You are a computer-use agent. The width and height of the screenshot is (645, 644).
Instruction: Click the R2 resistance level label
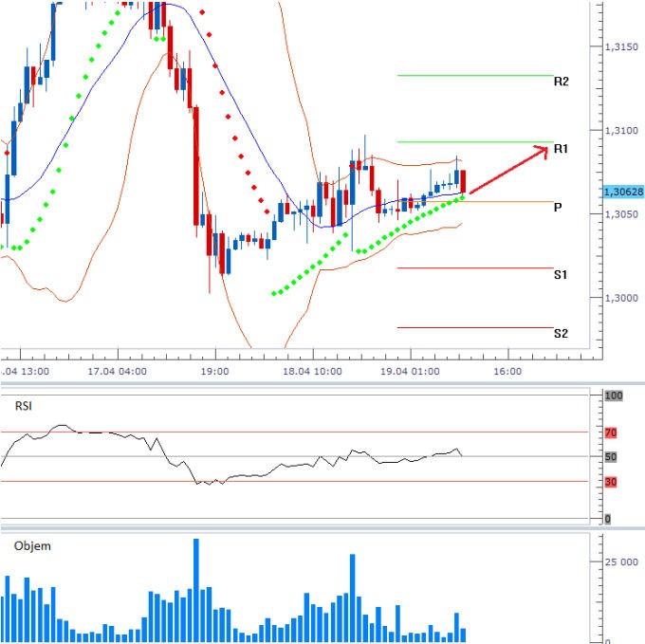(562, 82)
